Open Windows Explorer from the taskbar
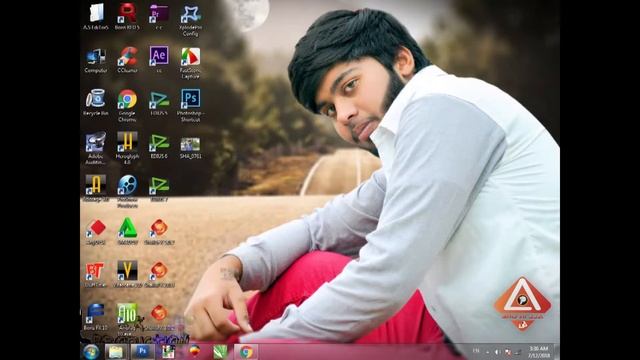The width and height of the screenshot is (640, 360). (x=116, y=352)
